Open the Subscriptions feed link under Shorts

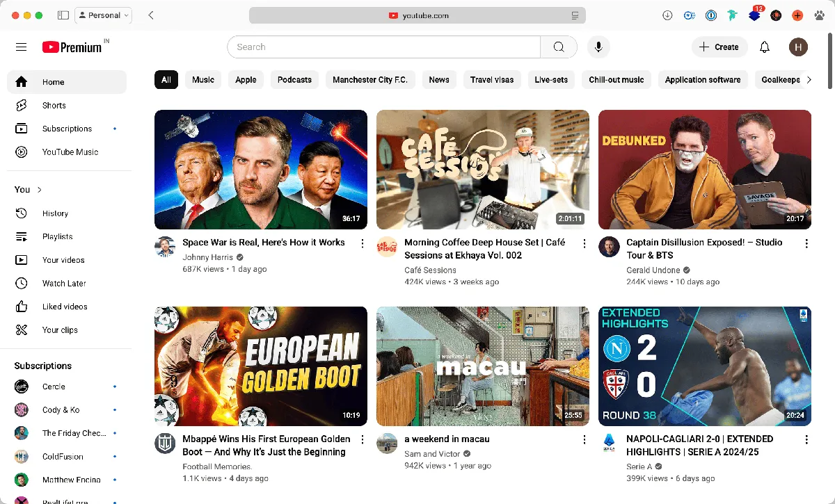point(67,129)
